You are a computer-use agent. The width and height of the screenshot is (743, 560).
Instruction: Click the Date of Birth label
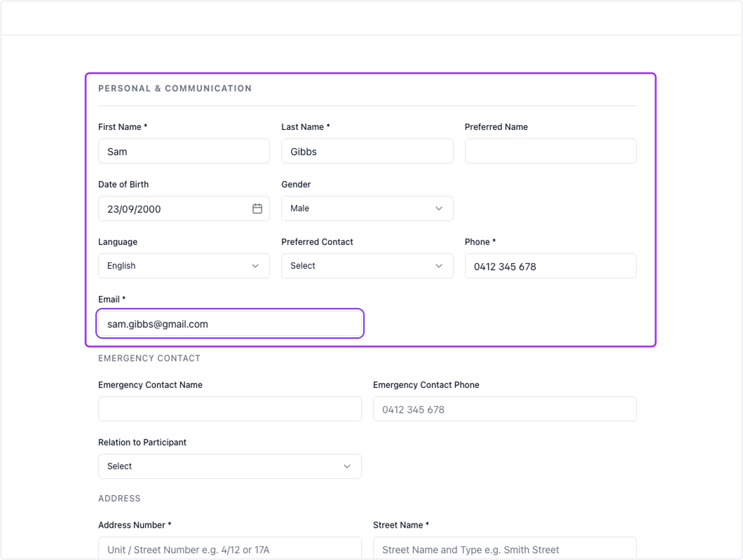[x=123, y=184]
